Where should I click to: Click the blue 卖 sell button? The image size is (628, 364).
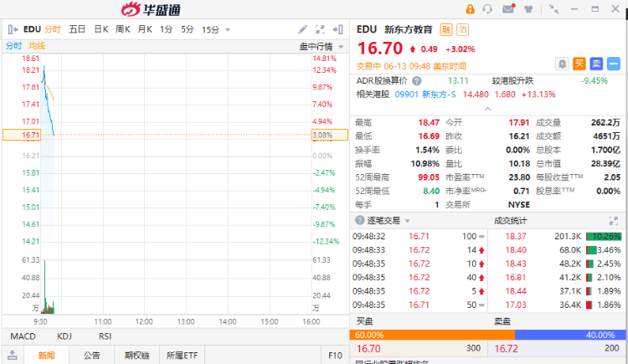(x=596, y=64)
